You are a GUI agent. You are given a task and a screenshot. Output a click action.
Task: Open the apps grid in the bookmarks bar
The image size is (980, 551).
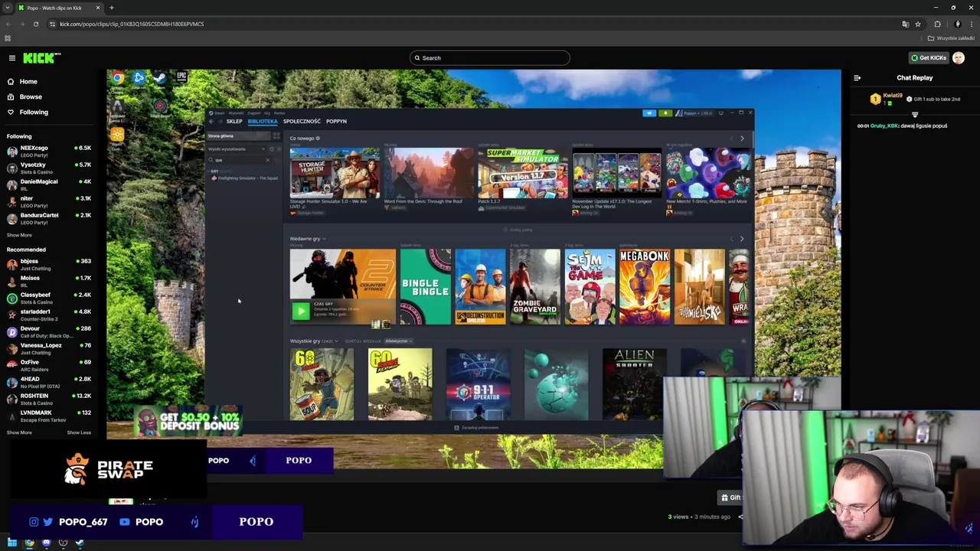(8, 38)
